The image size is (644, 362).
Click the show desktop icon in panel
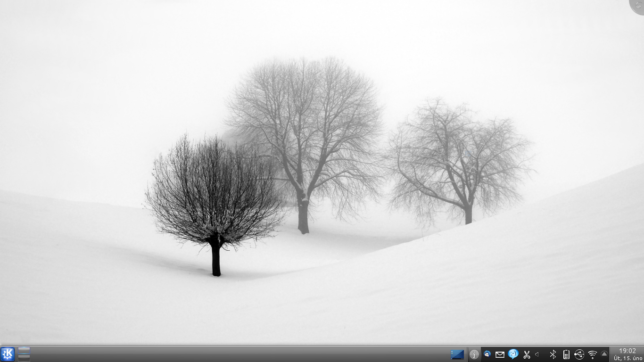[x=457, y=354]
